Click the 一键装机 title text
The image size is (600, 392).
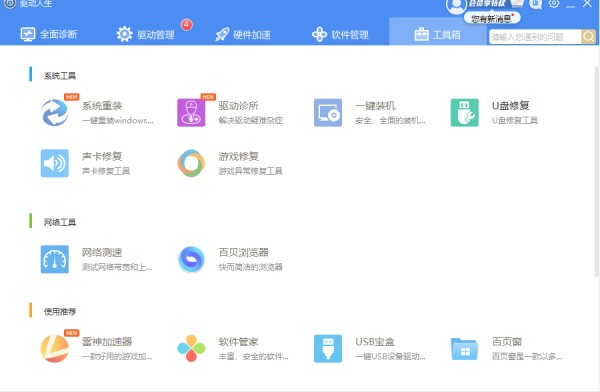coord(375,106)
